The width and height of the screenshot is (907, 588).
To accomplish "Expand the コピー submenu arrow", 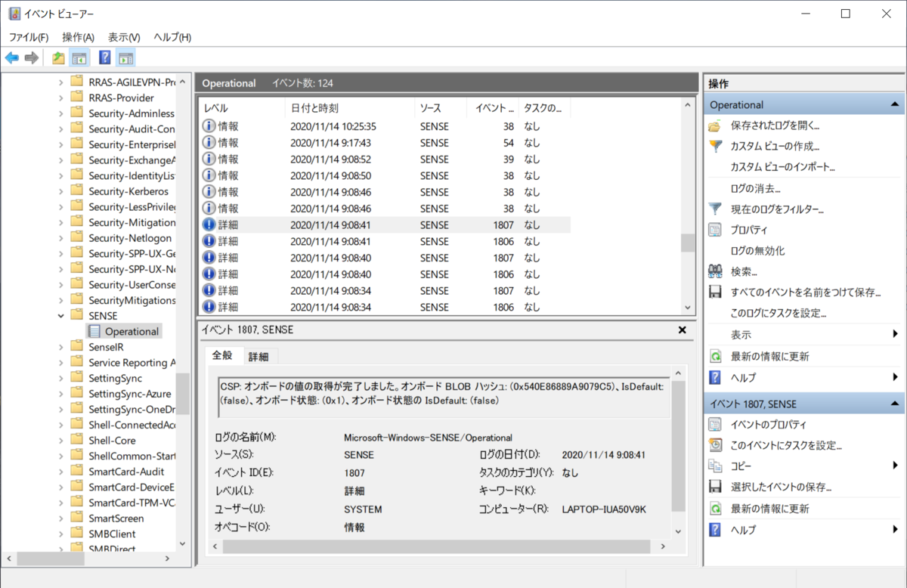I will tap(896, 466).
